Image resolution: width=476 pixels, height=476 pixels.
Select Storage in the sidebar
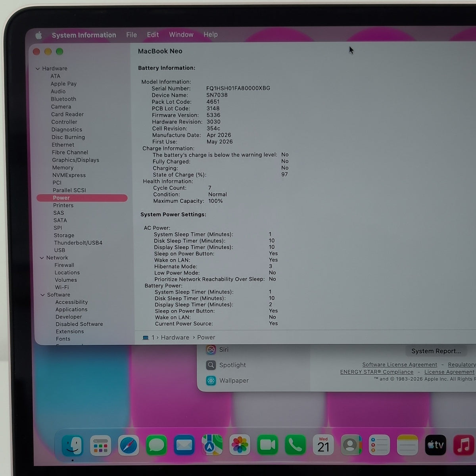tap(64, 235)
